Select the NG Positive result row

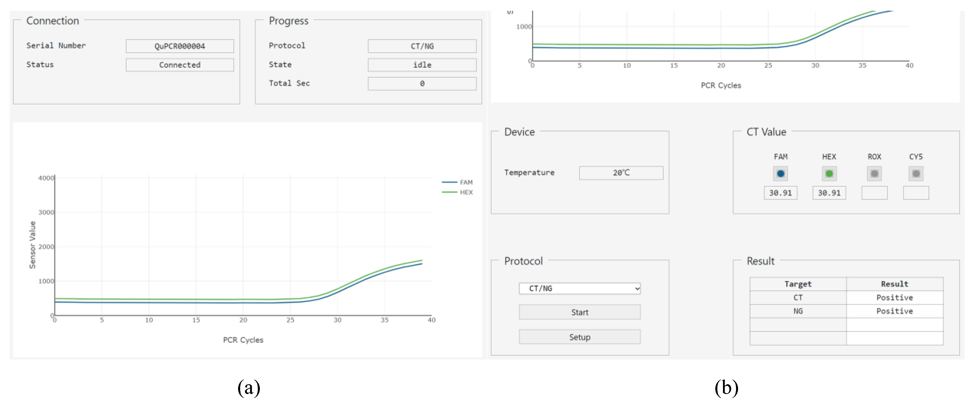[x=846, y=311]
